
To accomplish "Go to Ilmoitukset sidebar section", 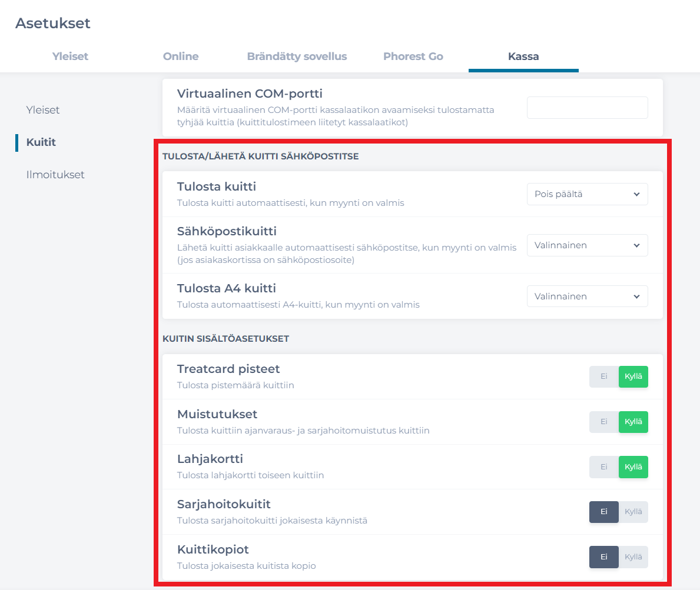I will (x=55, y=175).
